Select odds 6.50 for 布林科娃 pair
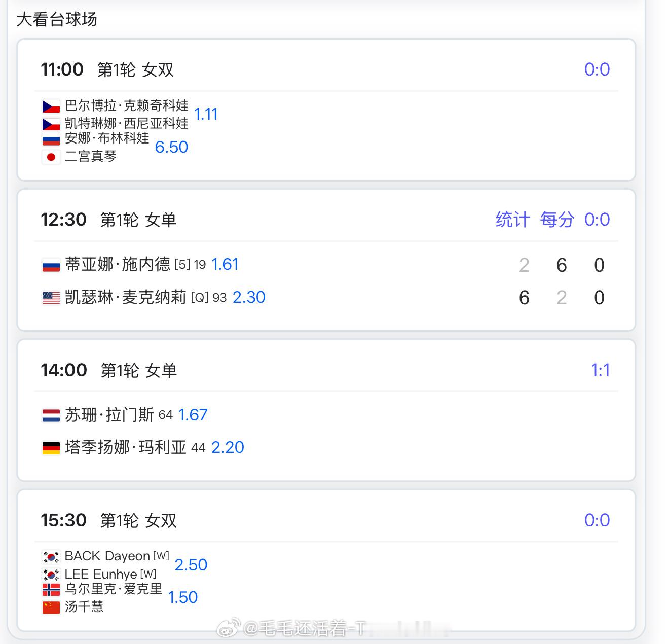Screen dimensions: 669x644 click(x=171, y=147)
